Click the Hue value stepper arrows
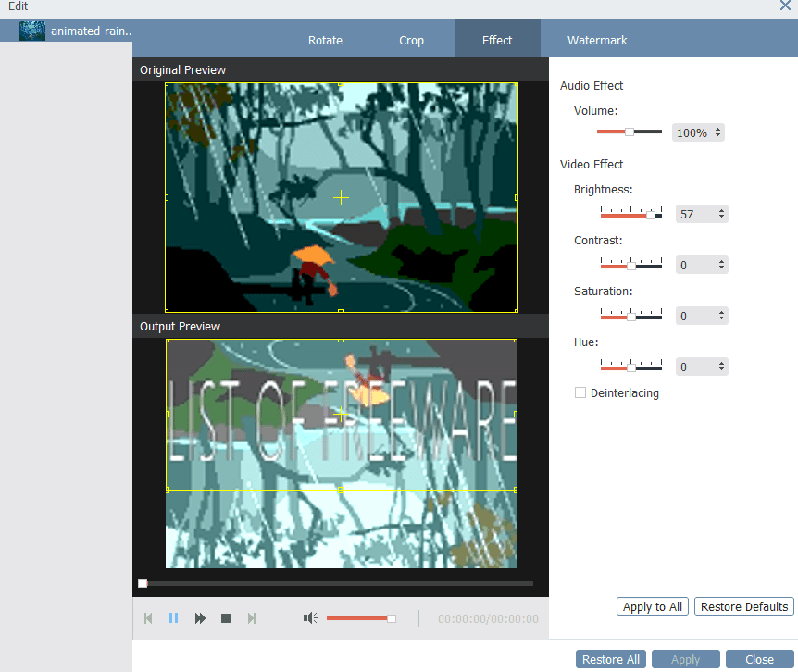Screen dimensions: 798x672 (722, 367)
